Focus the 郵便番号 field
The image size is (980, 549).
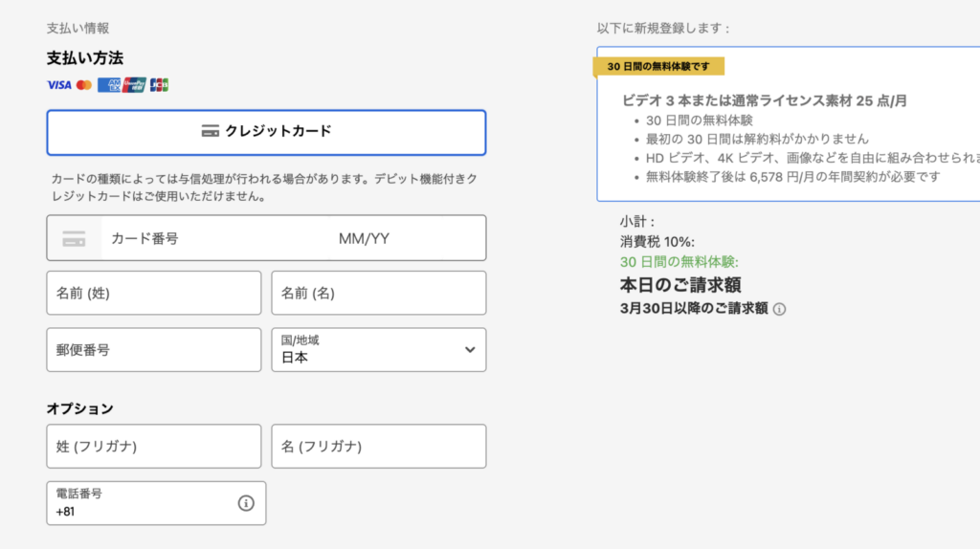pos(154,350)
